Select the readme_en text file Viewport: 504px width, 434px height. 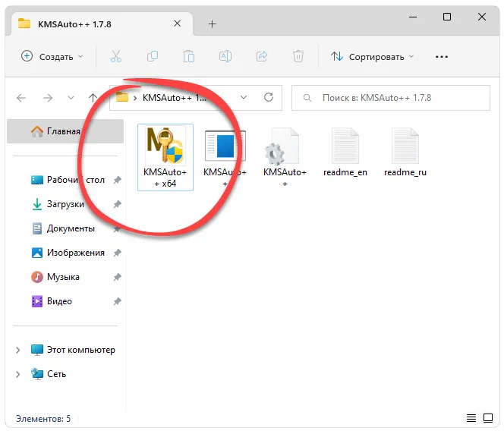click(x=345, y=153)
